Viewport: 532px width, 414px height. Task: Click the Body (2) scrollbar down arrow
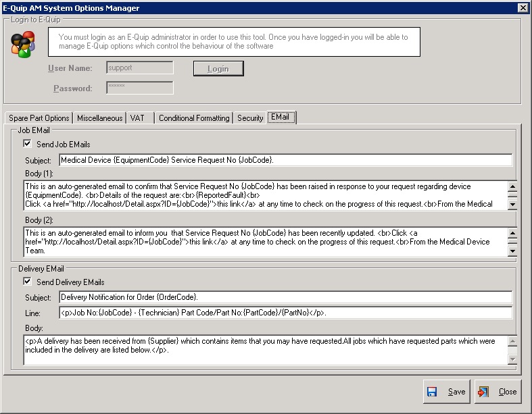coord(512,251)
